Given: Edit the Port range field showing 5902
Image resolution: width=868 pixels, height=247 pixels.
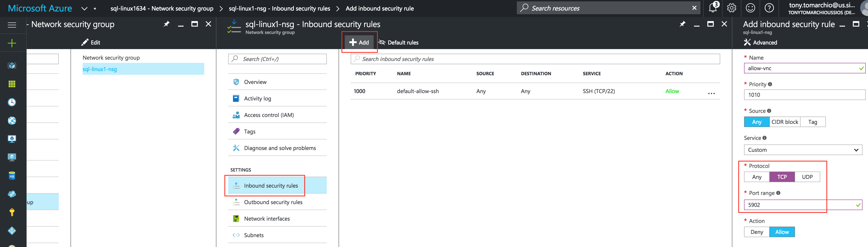Looking at the screenshot, I should tap(803, 205).
